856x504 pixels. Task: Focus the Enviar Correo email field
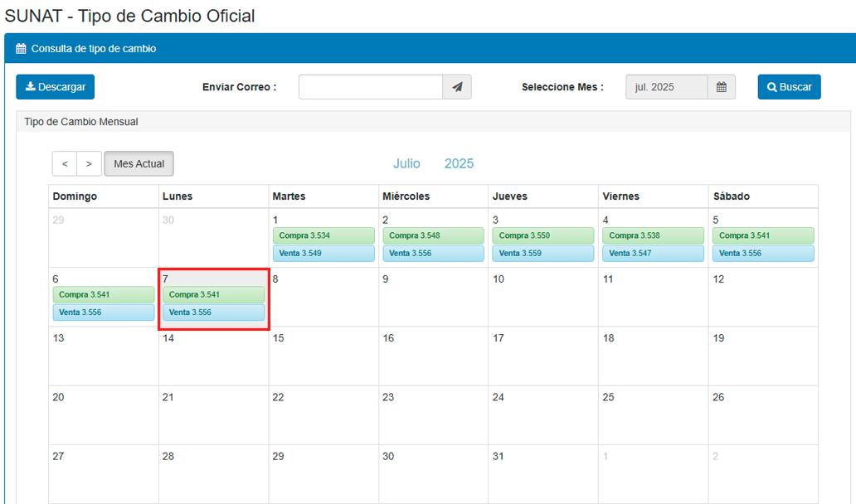(x=371, y=87)
